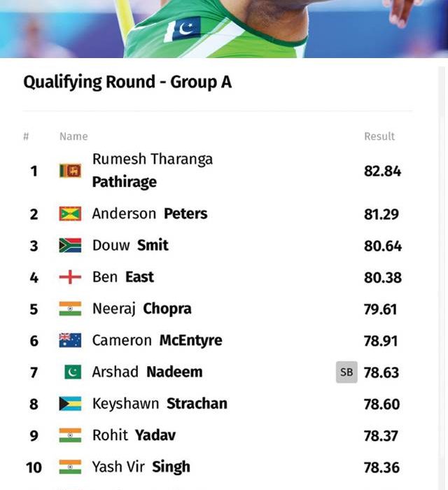The image size is (448, 490).
Task: Click the 82.84 result value
Action: click(382, 171)
